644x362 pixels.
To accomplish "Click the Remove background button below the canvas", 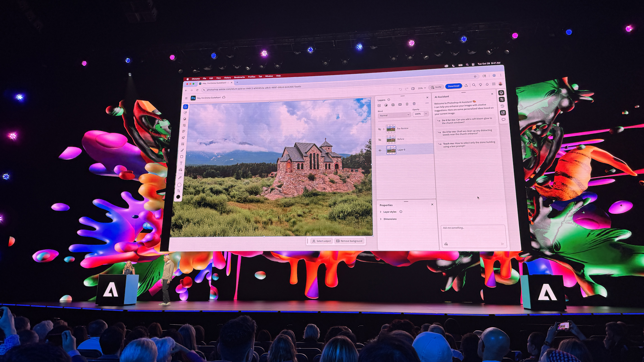I will click(x=350, y=241).
